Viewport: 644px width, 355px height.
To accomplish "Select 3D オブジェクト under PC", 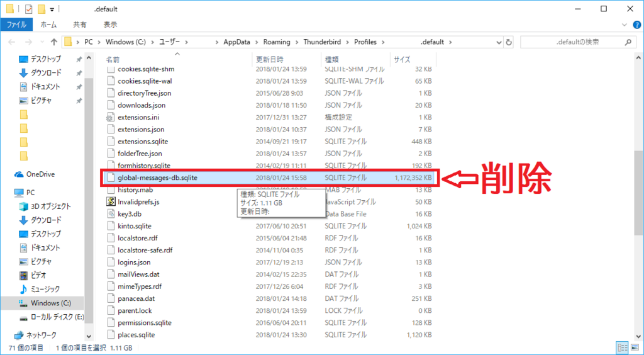I will click(x=51, y=206).
